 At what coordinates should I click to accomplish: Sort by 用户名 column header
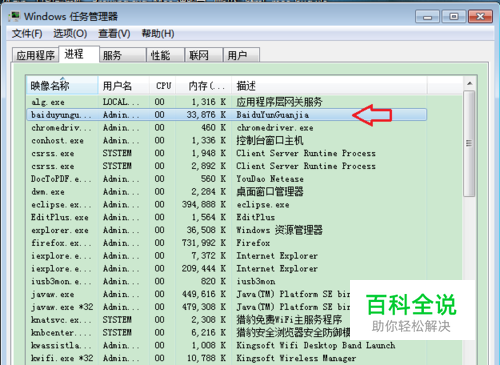[124, 86]
